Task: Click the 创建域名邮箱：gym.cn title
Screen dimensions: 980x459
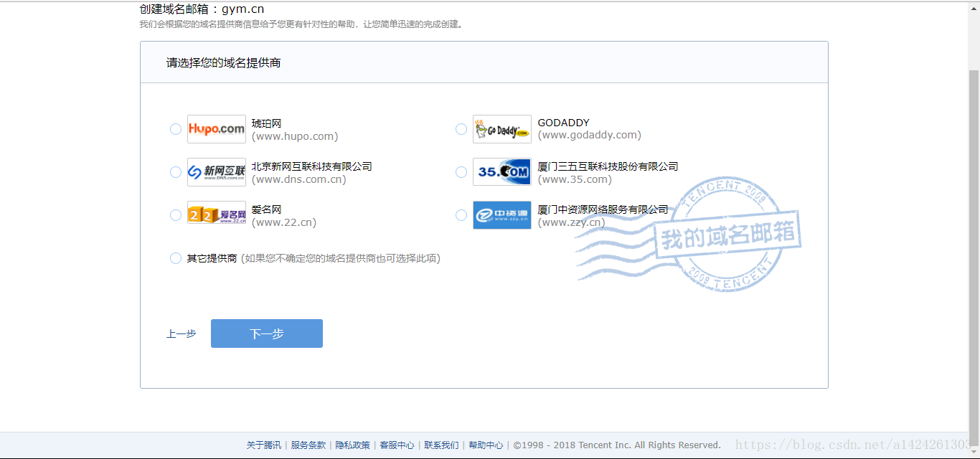Action: [202, 9]
